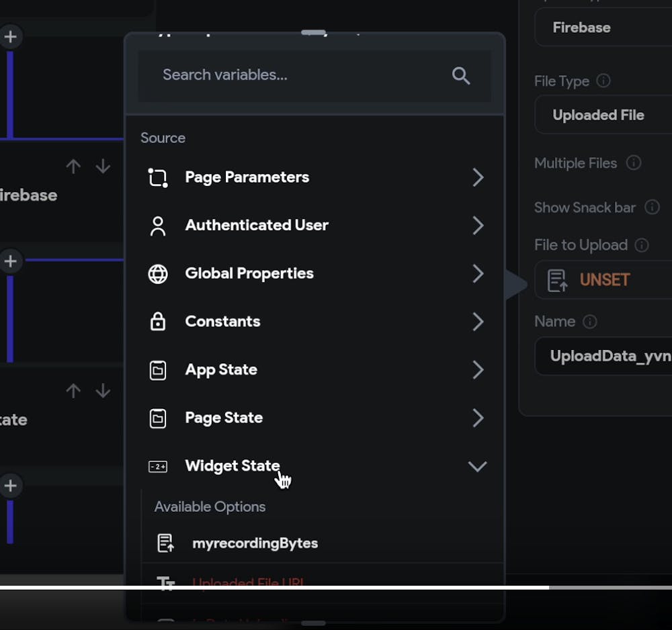
Task: Click the myrecordingBytes file upload icon
Action: [164, 543]
